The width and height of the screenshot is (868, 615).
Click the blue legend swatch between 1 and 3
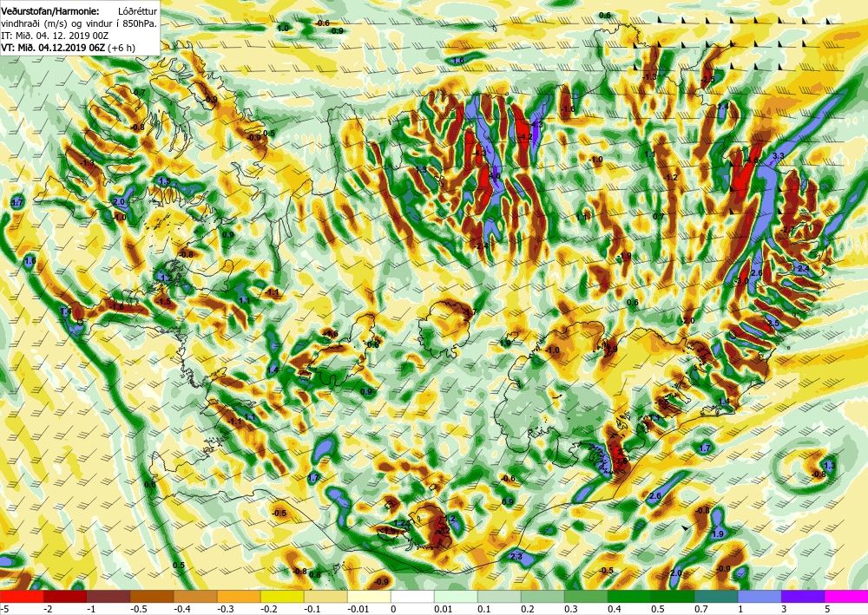coord(759,596)
